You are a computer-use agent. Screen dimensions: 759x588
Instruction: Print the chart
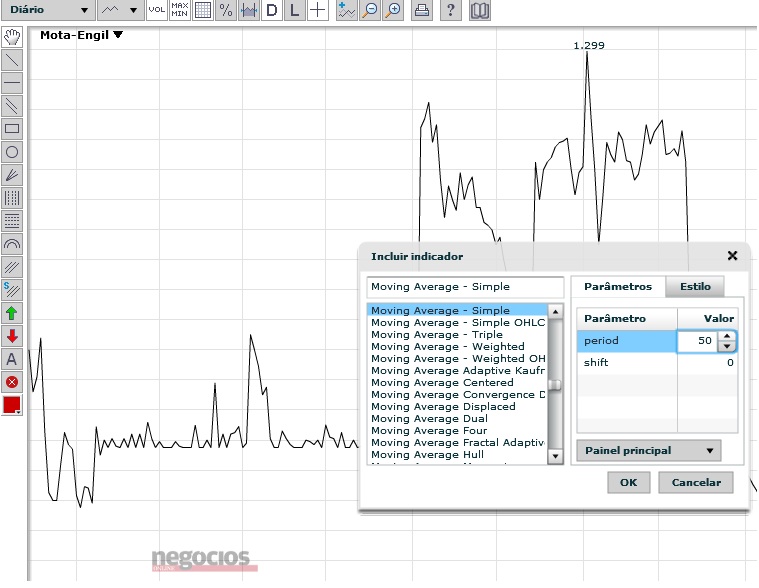coord(422,10)
